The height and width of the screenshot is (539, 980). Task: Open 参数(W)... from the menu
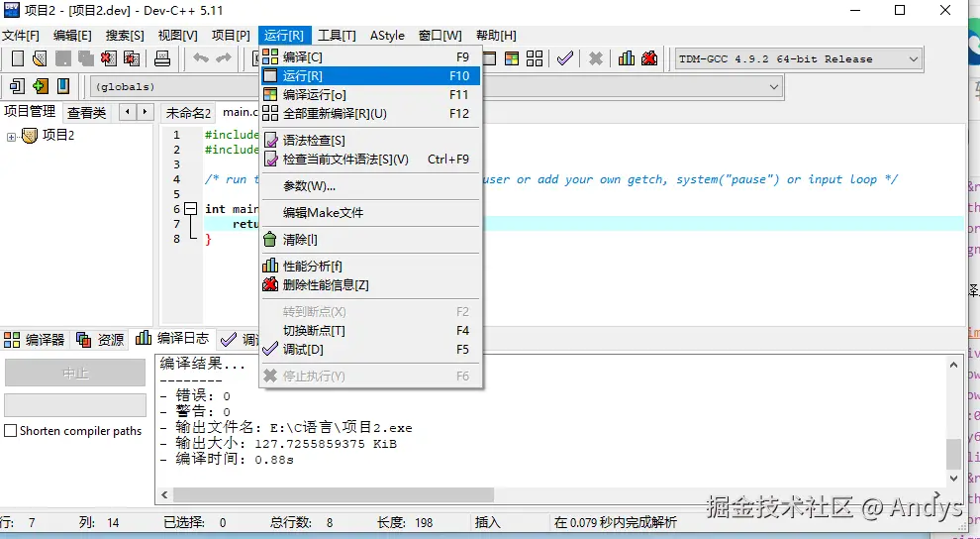tap(371, 185)
